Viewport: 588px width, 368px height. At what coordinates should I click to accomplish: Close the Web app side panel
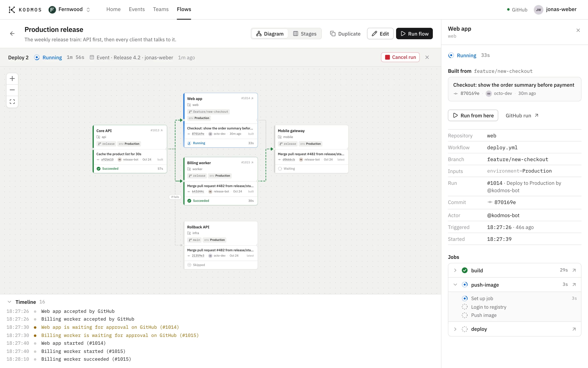pyautogui.click(x=578, y=30)
